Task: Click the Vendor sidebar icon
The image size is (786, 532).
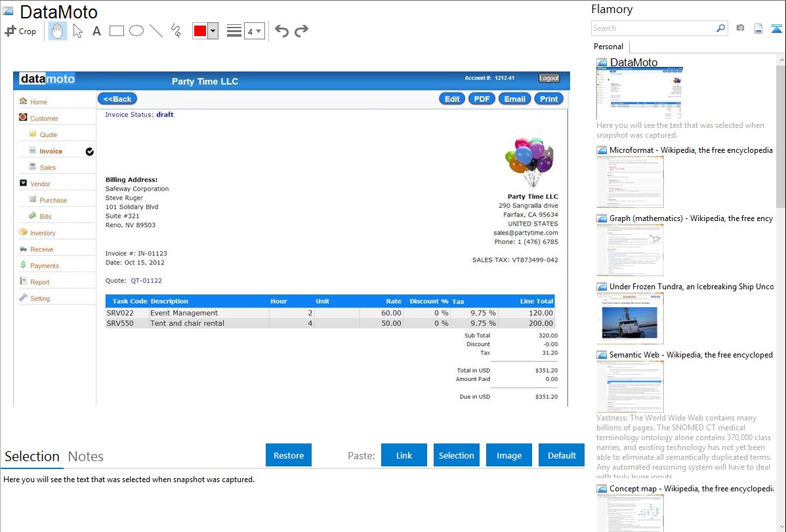Action: (x=23, y=183)
